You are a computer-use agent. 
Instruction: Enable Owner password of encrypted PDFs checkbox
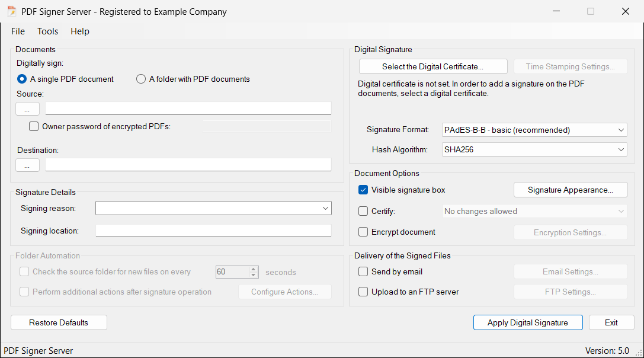(34, 126)
